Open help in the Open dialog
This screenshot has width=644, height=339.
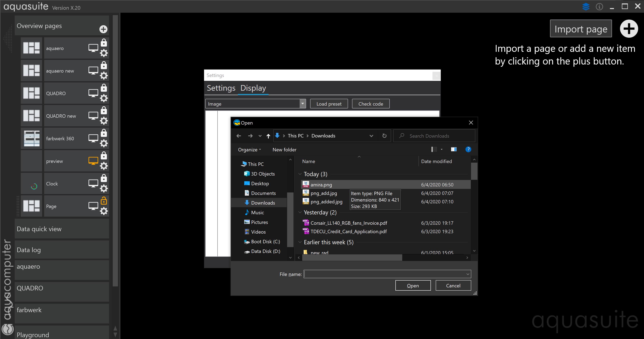(468, 149)
